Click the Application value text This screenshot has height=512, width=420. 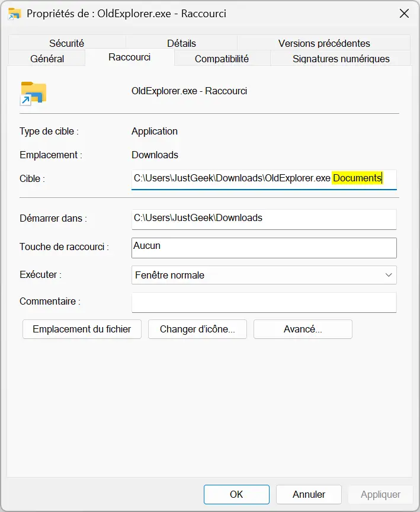[155, 132]
